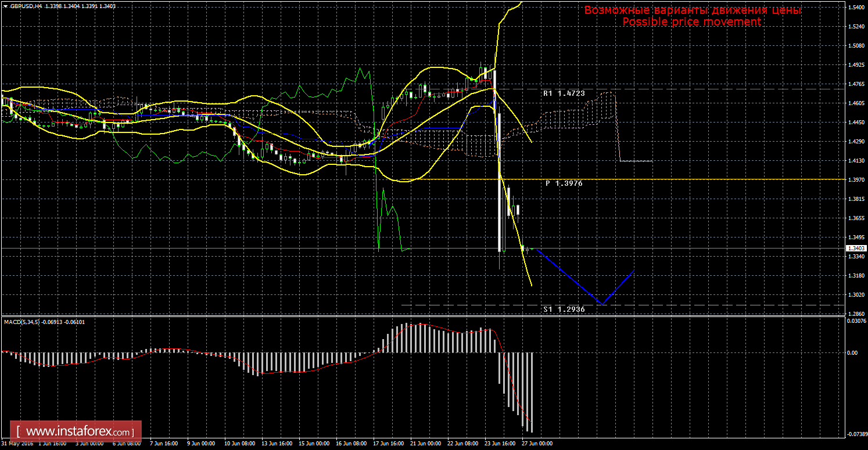Click the 1.5400 price axis label
The image size is (868, 450).
coord(855,8)
